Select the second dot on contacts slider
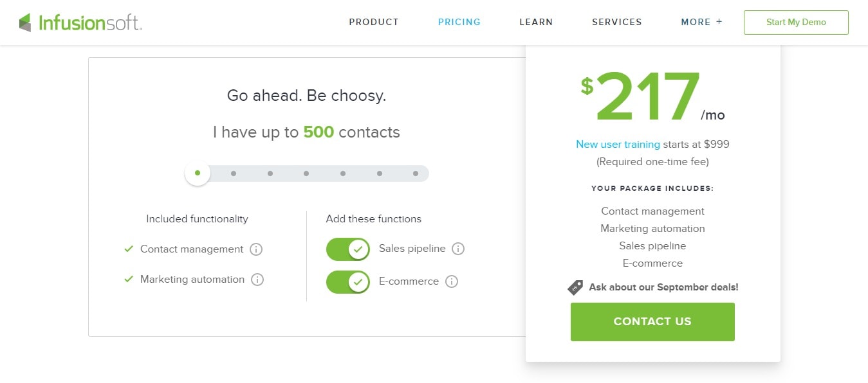Viewport: 868px width, 383px height. (x=234, y=174)
